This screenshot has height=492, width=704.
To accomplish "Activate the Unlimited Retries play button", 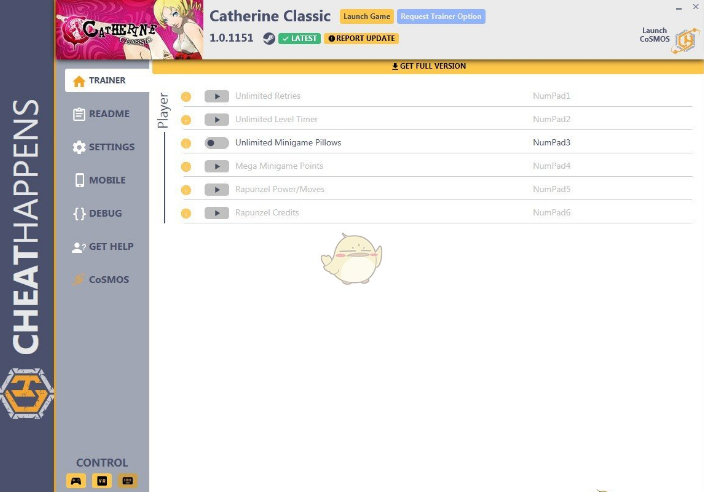I will [x=217, y=96].
